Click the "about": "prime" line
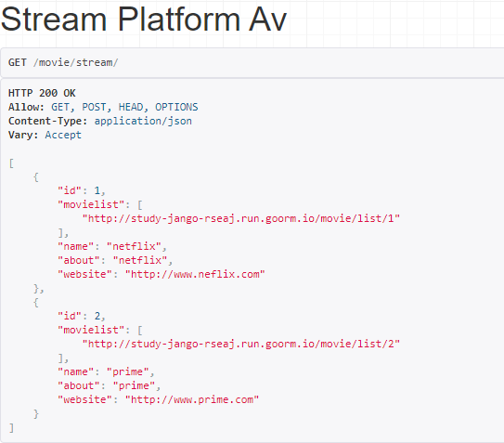The height and width of the screenshot is (443, 504). tap(109, 385)
